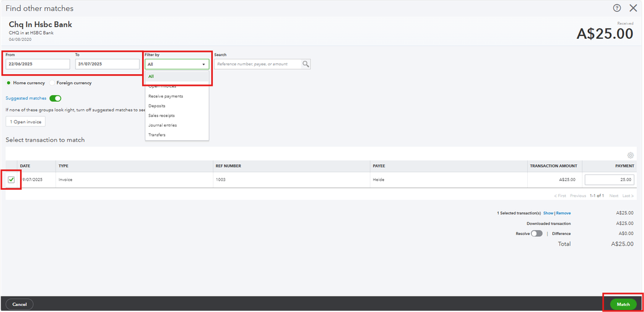The width and height of the screenshot is (644, 312).
Task: Select the Foreign currency radio button
Action: pyautogui.click(x=52, y=83)
